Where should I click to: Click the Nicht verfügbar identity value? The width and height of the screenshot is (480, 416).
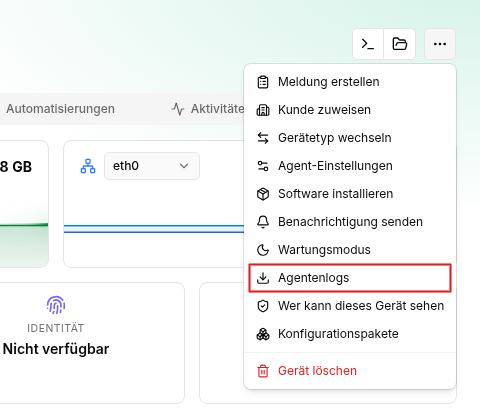coord(56,349)
